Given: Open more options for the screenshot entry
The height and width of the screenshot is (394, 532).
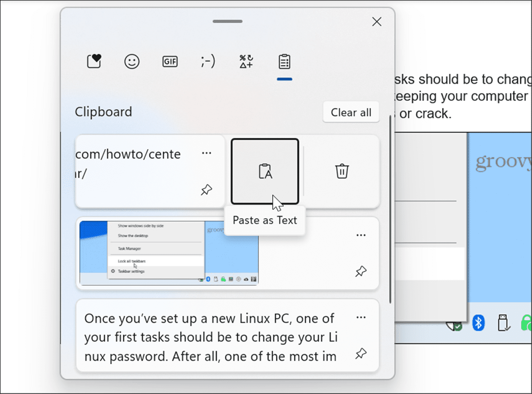Looking at the screenshot, I should pos(361,235).
